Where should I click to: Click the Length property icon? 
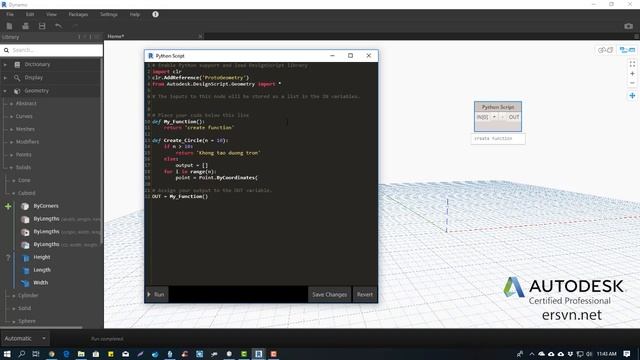(x=25, y=270)
